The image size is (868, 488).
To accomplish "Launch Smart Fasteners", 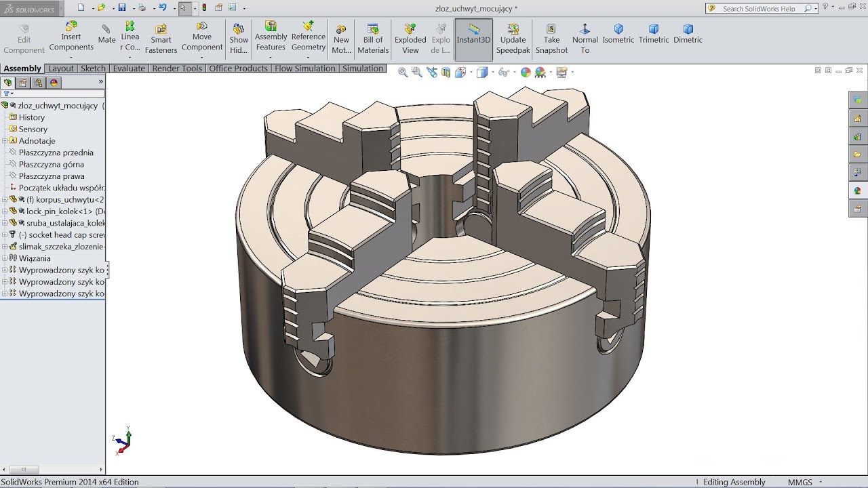I will click(x=161, y=39).
